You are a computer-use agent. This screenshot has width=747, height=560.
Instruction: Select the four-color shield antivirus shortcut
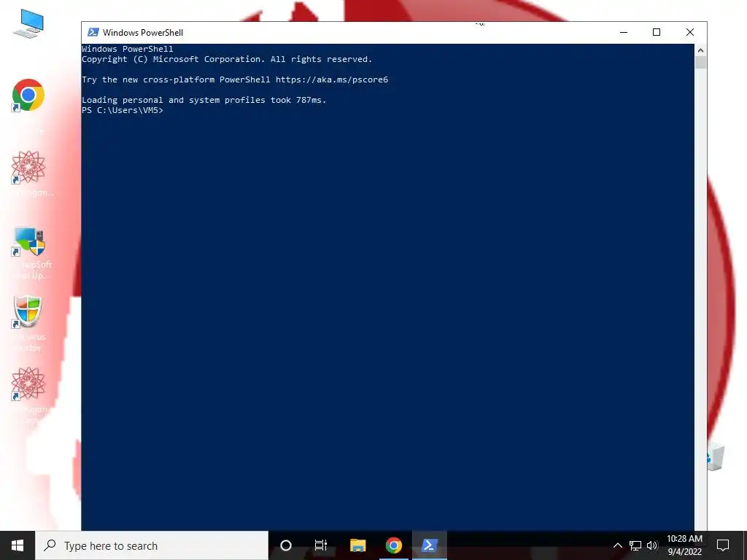pos(28,312)
